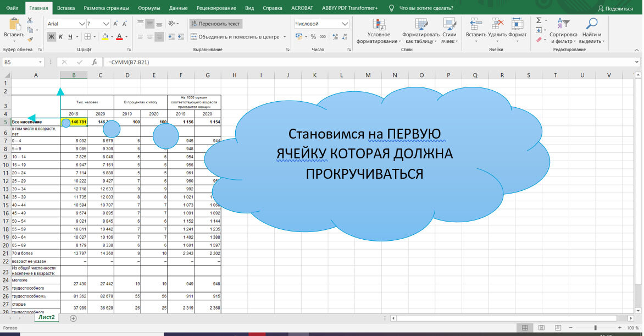The width and height of the screenshot is (644, 336).
Task: Switch to the Рецензирование tab
Action: 216,8
